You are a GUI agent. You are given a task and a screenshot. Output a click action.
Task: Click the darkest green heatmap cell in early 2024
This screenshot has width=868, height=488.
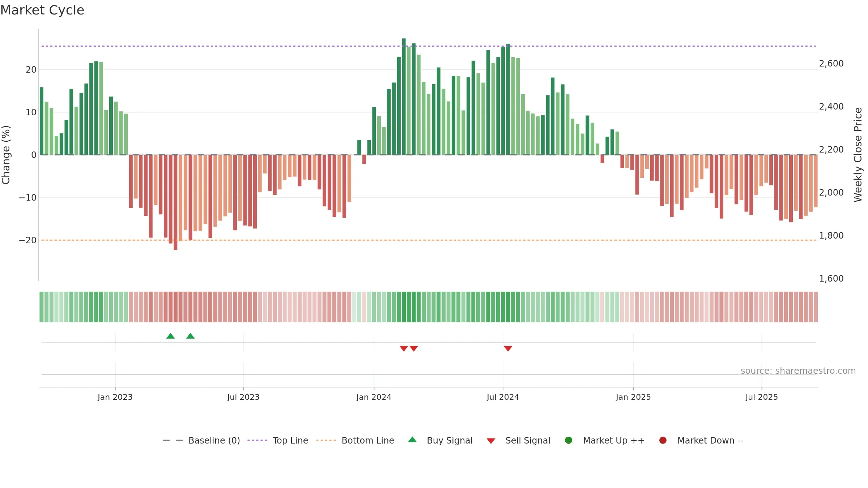pyautogui.click(x=404, y=307)
